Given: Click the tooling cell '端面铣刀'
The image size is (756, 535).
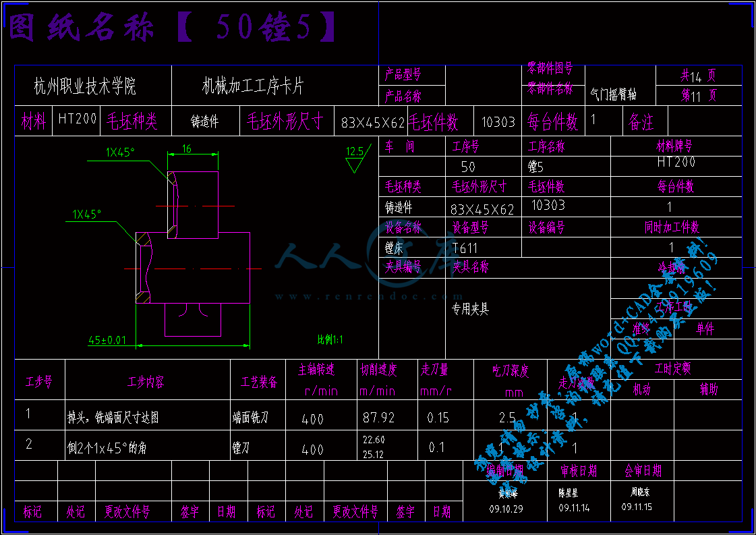Looking at the screenshot, I should point(250,418).
